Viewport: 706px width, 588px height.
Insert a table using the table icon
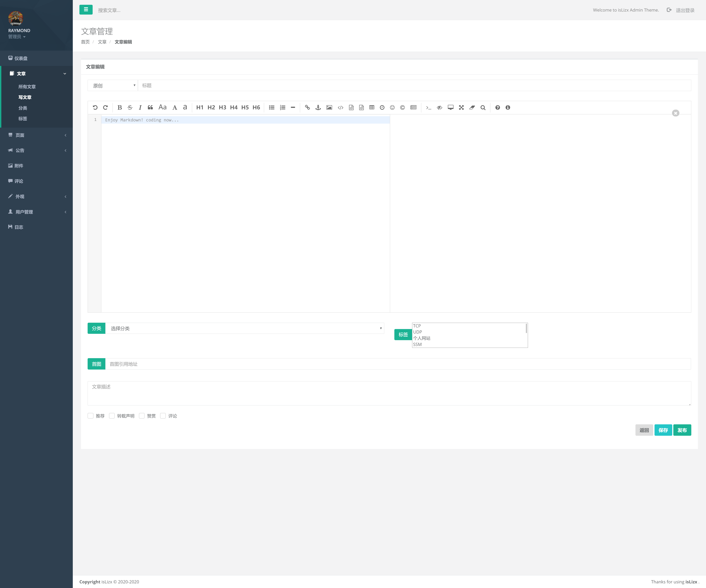pos(372,108)
